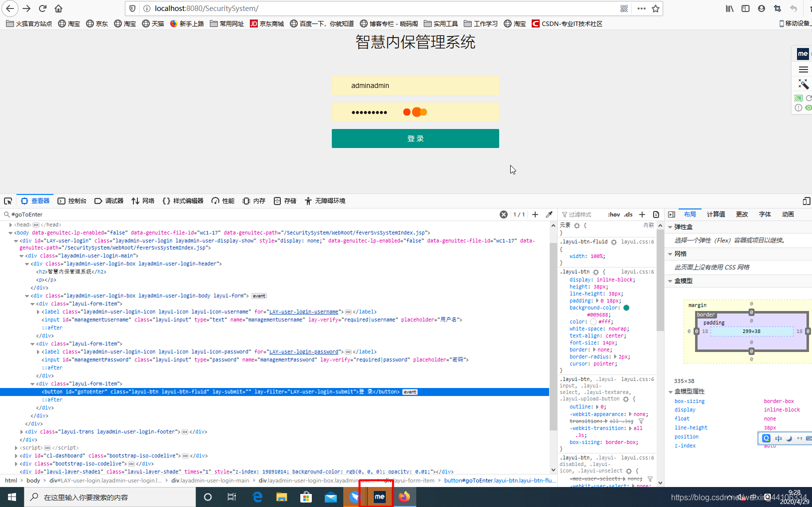This screenshot has height=507, width=812.
Task: Open the 常用网址 bookmark folder
Action: (227, 23)
